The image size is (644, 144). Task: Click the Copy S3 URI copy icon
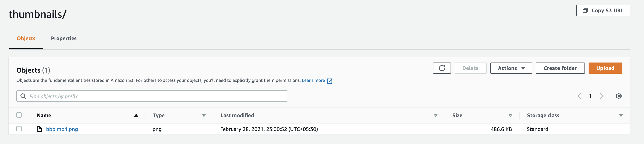point(585,10)
